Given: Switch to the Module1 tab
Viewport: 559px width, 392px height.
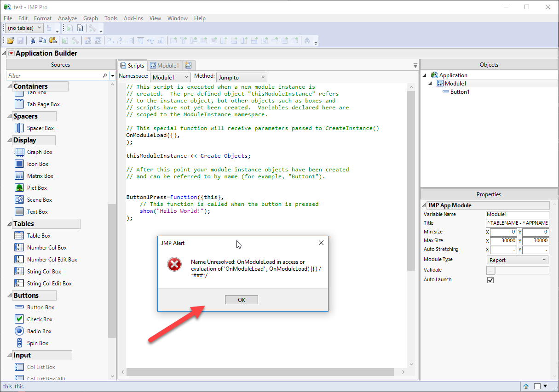Looking at the screenshot, I should 164,65.
